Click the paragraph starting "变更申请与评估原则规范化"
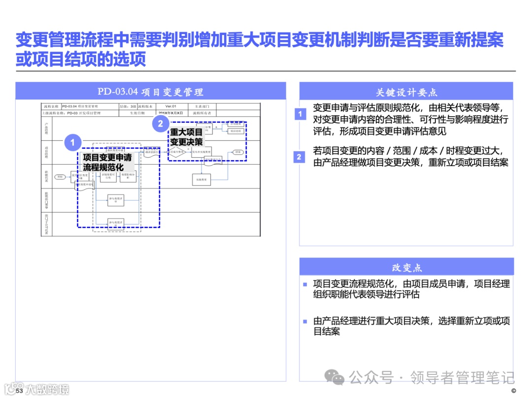532x399 pixels. click(410, 119)
